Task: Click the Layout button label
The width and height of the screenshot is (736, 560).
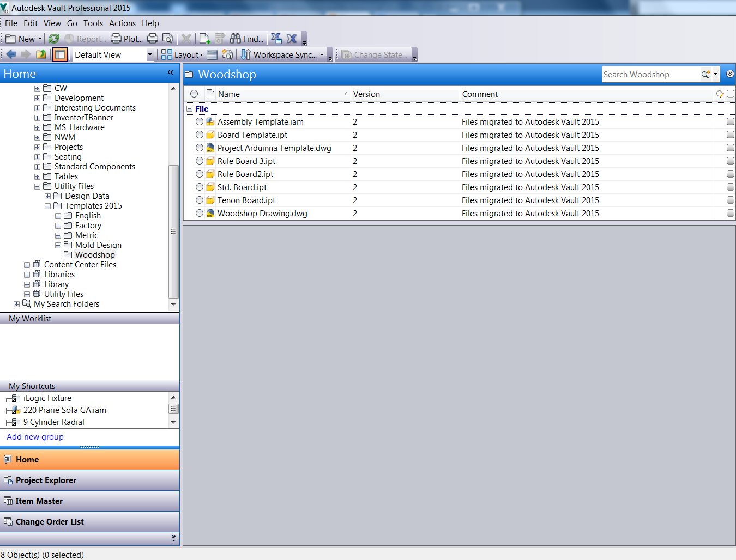Action: click(186, 54)
